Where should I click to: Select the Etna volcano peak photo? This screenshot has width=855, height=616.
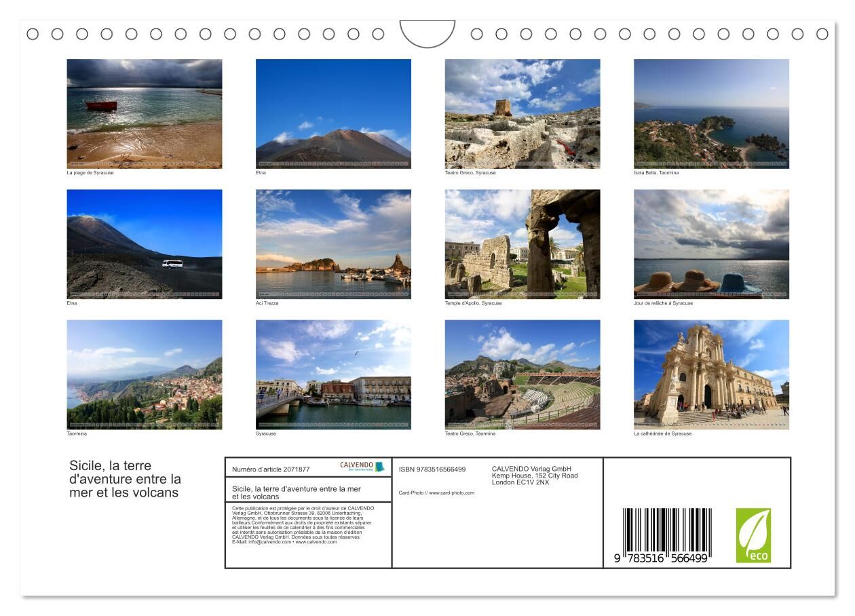click(333, 113)
